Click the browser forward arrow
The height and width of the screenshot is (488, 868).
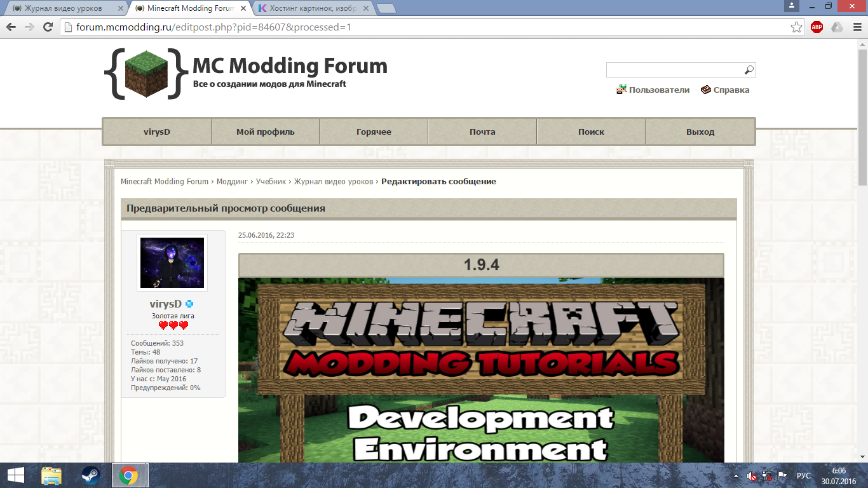coord(29,27)
